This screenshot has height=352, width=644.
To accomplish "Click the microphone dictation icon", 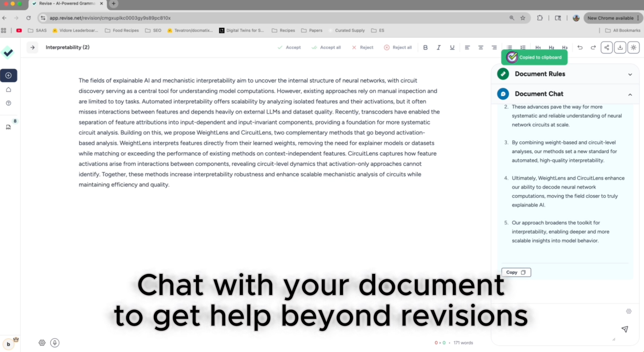I will (55, 343).
